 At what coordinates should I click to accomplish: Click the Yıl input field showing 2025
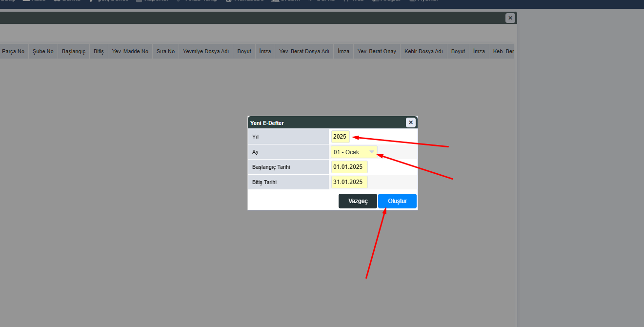coord(340,137)
